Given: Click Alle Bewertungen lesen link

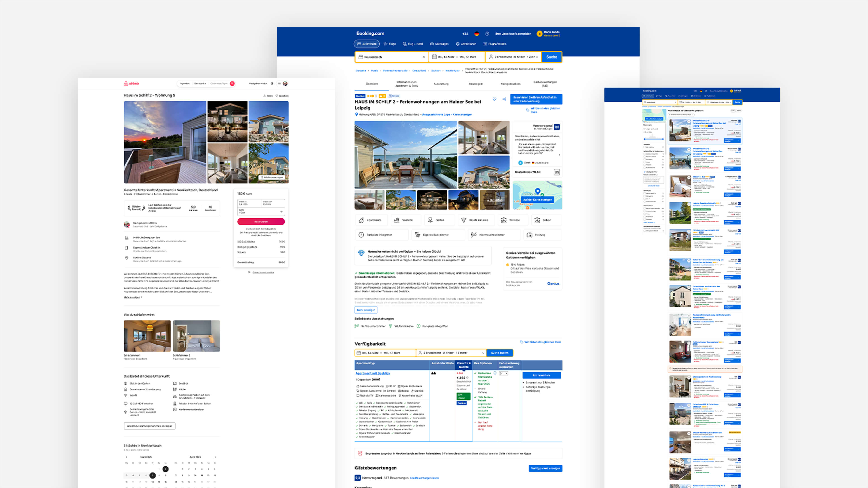Looking at the screenshot, I should point(424,478).
